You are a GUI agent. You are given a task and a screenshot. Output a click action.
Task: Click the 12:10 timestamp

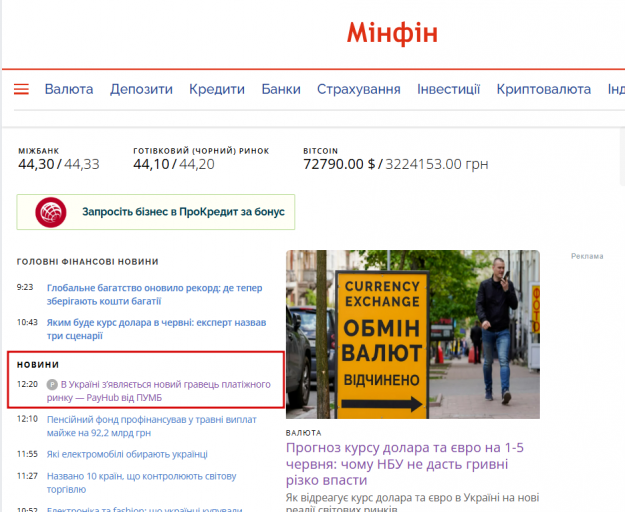click(27, 419)
